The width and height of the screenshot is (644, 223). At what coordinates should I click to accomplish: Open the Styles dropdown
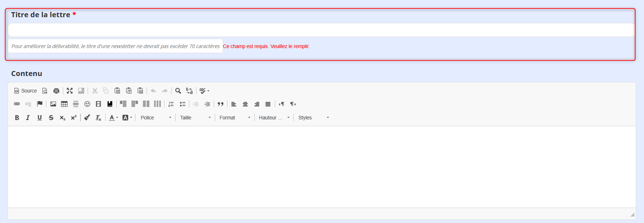click(314, 118)
